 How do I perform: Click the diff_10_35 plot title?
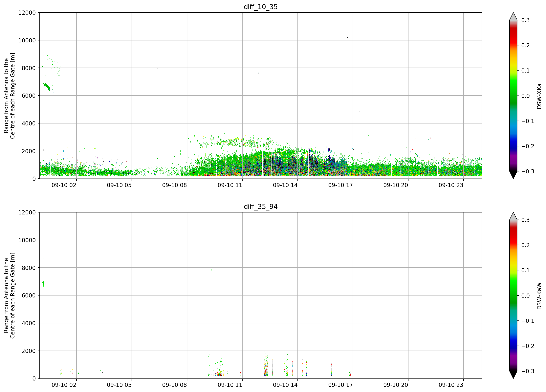pyautogui.click(x=261, y=7)
